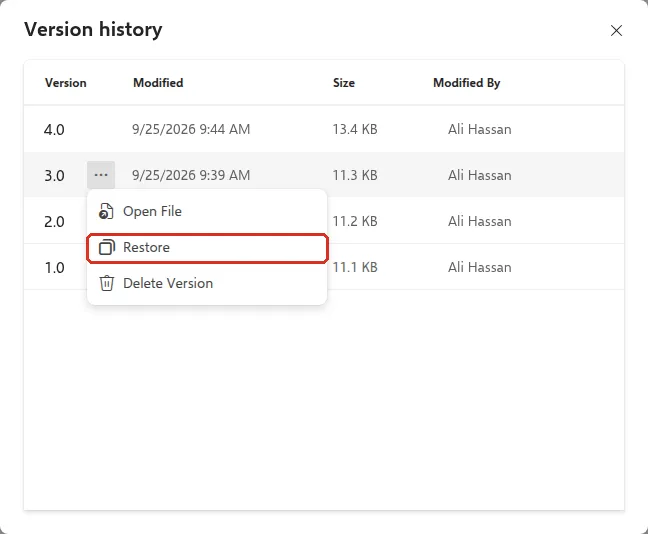
Task: Click Ali Hassan in the 2.0 row
Action: coord(479,222)
